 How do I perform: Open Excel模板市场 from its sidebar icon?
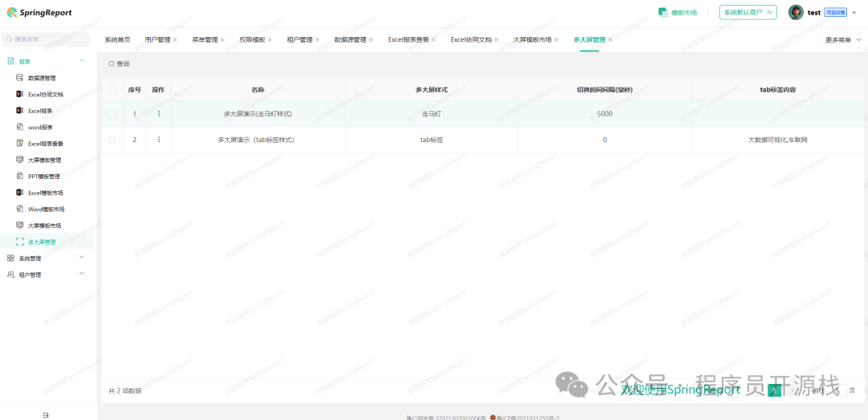click(x=19, y=193)
